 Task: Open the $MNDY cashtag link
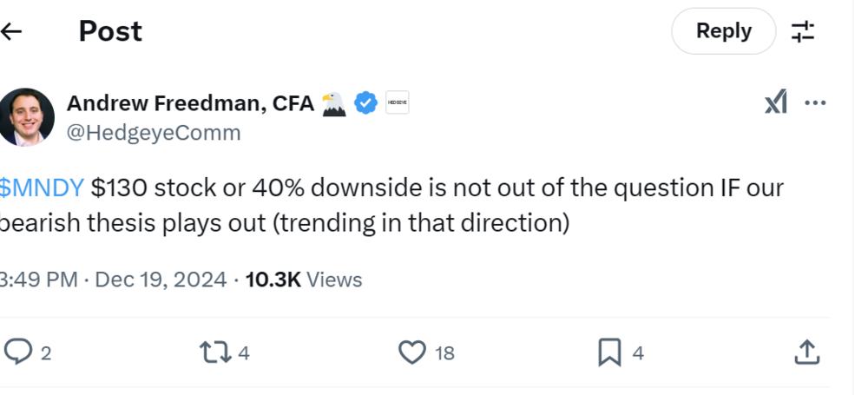42,188
